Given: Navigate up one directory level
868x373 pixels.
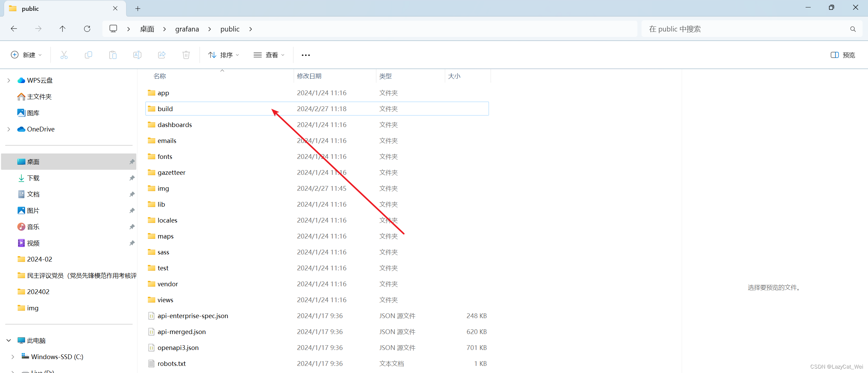Looking at the screenshot, I should (62, 29).
